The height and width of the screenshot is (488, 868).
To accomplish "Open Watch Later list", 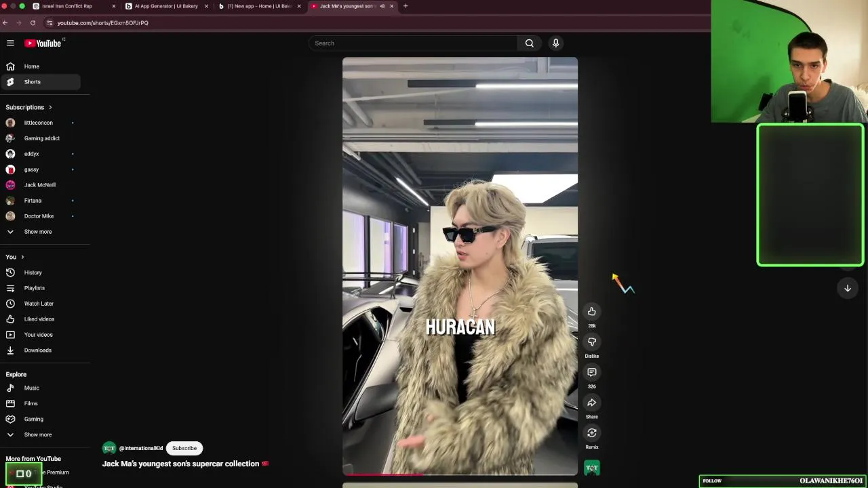I will [x=41, y=304].
